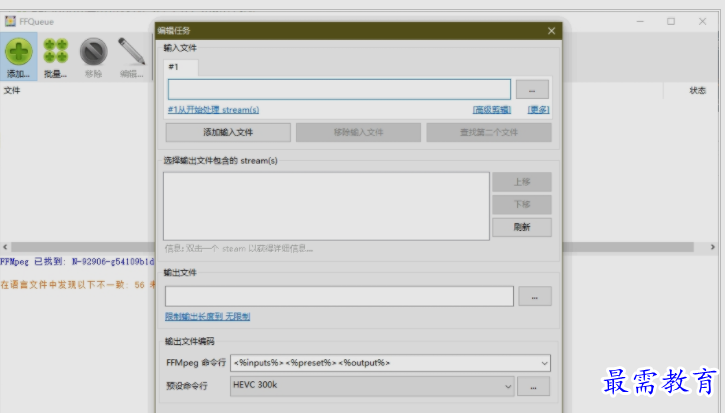The width and height of the screenshot is (725, 413).
Task: Click the orange language file warning line
Action: tap(77, 285)
